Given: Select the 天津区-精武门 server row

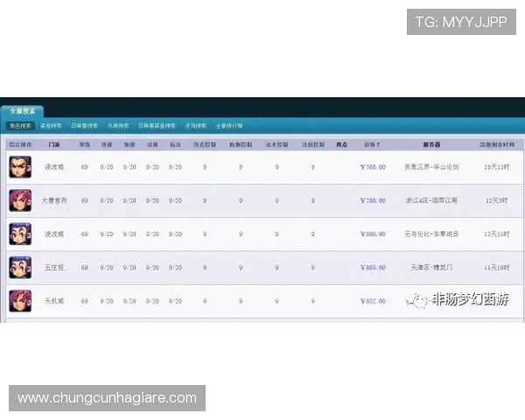Looking at the screenshot, I should pyautogui.click(x=431, y=267).
